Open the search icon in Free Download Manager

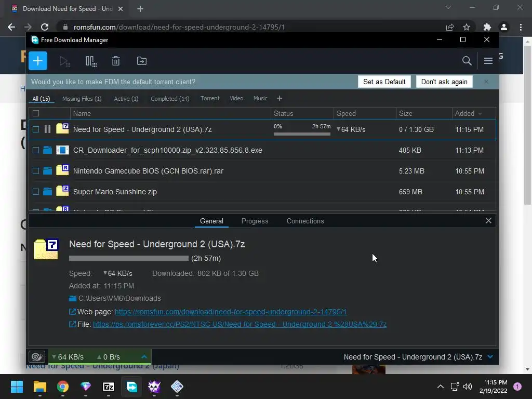467,61
